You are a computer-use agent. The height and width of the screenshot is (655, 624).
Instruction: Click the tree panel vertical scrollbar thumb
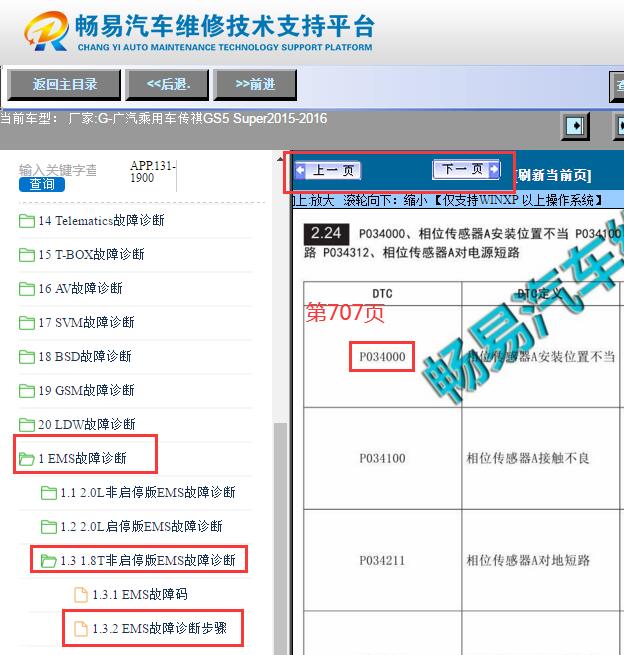[x=281, y=539]
